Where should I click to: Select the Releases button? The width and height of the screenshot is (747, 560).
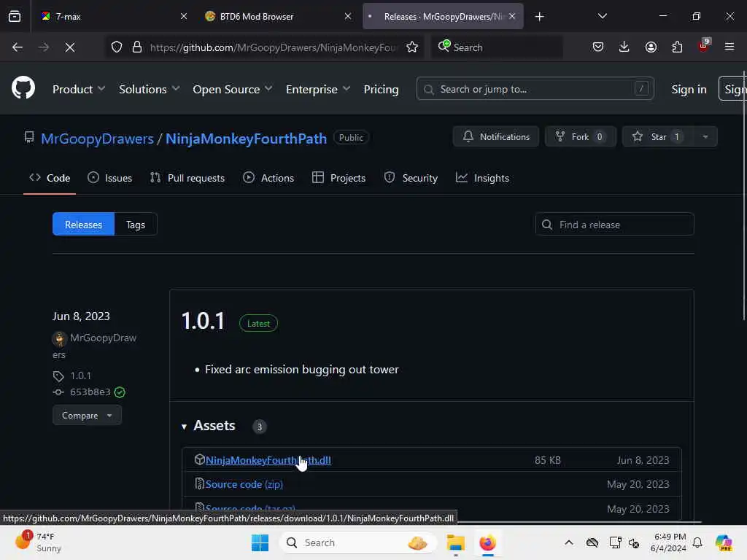[x=83, y=225]
